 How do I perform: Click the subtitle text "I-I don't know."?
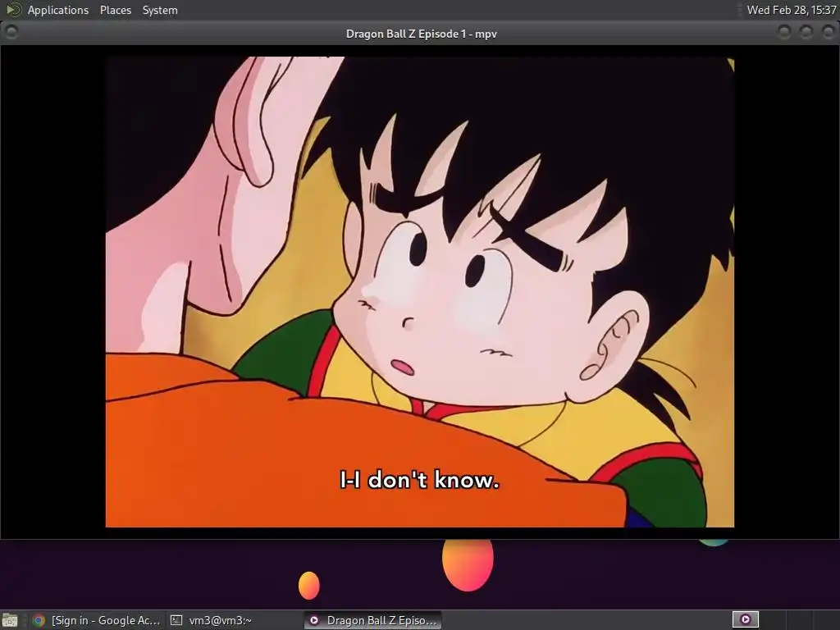click(x=419, y=479)
